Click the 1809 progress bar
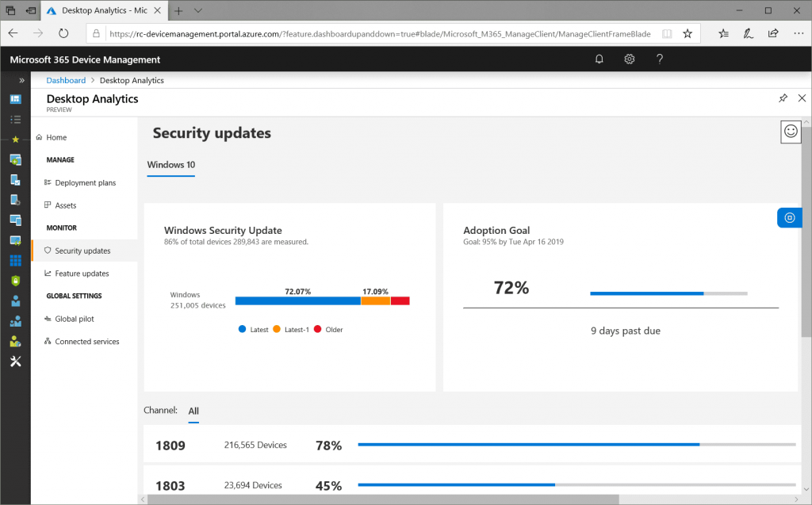Viewport: 812px width, 505px height. pyautogui.click(x=576, y=445)
